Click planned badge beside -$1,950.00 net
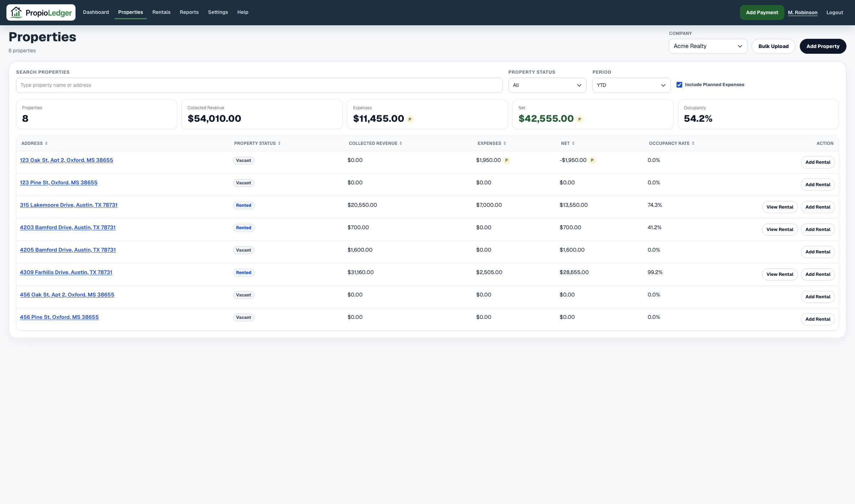Viewport: 855px width, 504px height. click(x=592, y=161)
